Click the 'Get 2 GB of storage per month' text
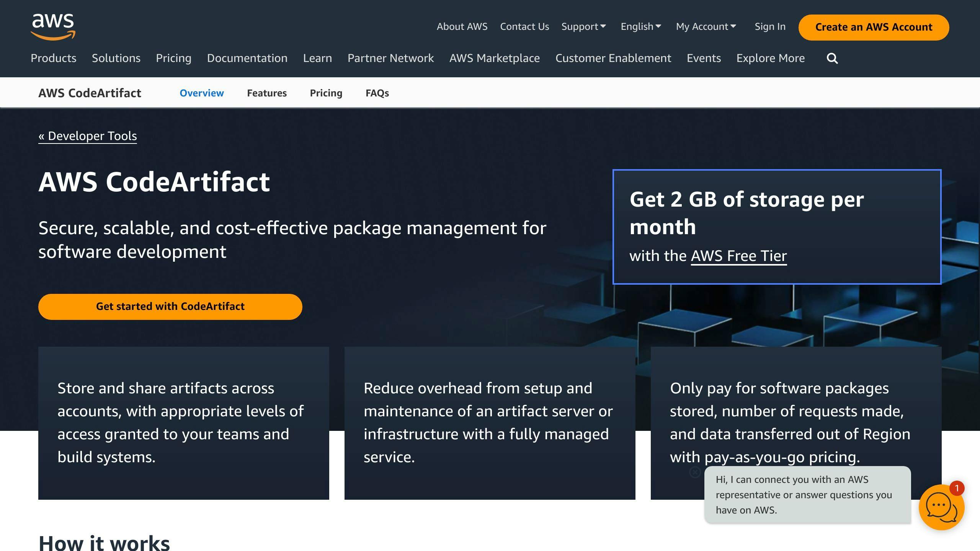980x551 pixels. point(746,213)
